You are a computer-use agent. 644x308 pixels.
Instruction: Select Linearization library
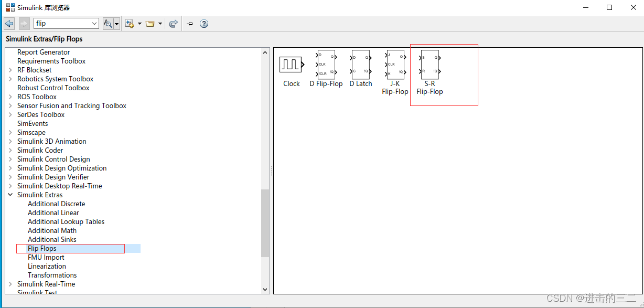pyautogui.click(x=47, y=266)
